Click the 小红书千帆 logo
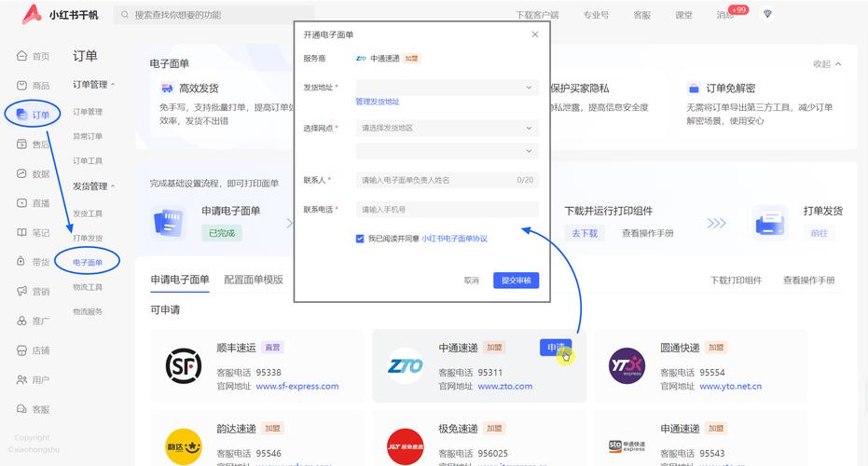The height and width of the screenshot is (466, 868). 60,15
